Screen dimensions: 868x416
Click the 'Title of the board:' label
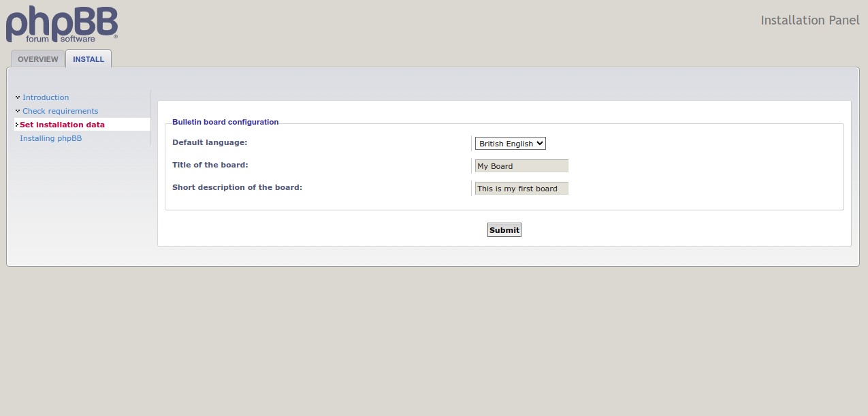click(210, 165)
